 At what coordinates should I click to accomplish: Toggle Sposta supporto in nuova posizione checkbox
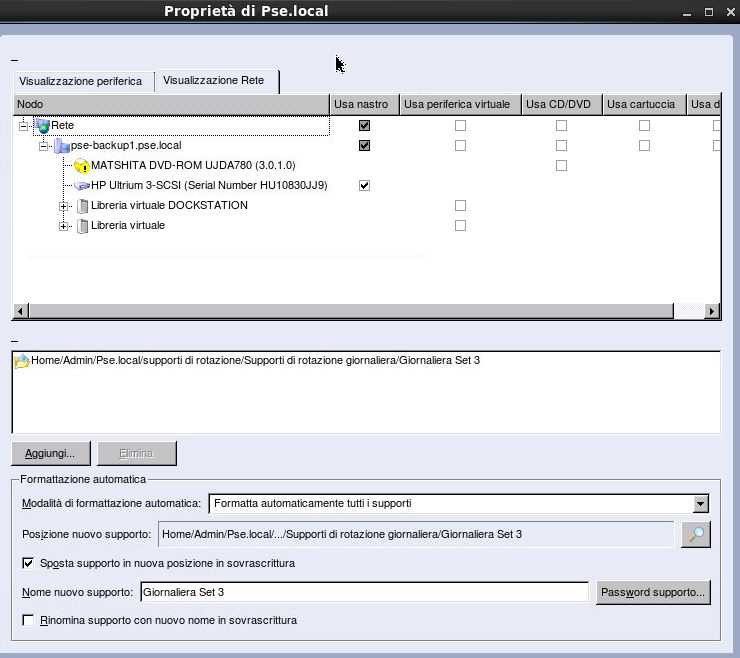28,564
